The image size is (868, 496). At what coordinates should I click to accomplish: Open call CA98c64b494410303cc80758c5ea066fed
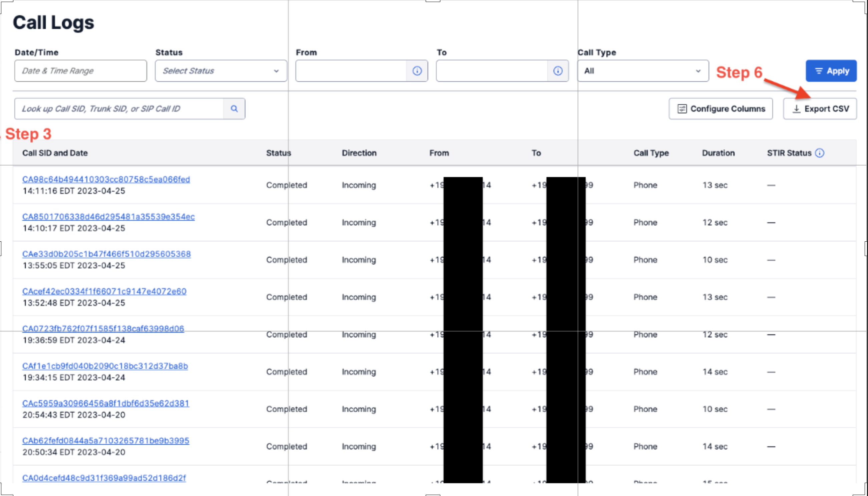(106, 179)
